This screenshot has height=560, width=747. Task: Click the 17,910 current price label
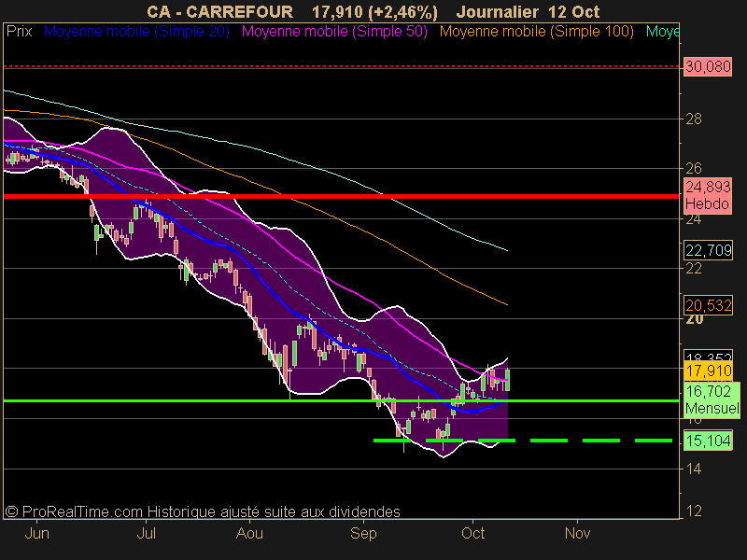coord(708,371)
